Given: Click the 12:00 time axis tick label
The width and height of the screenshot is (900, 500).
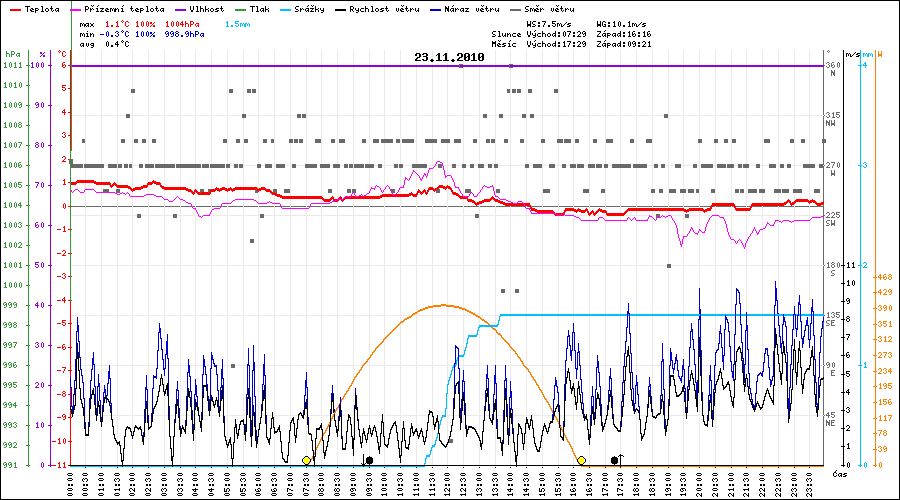Looking at the screenshot, I should (x=448, y=484).
